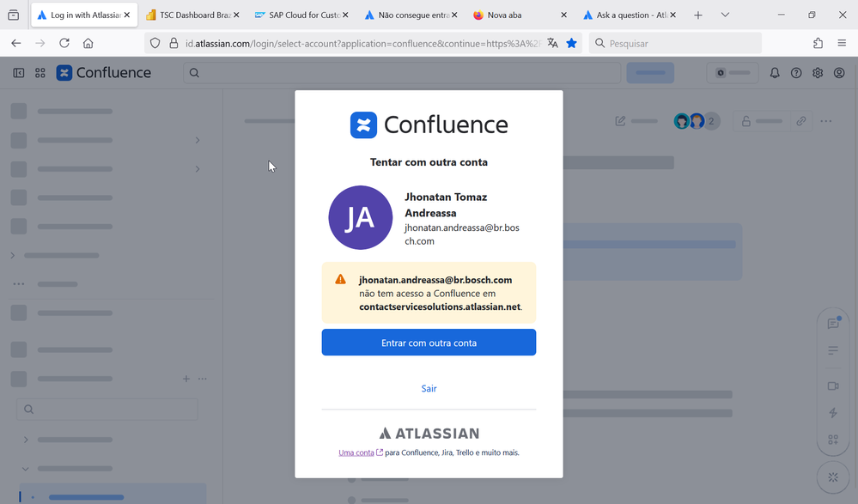
Task: Click the Confluence top search bar
Action: [402, 73]
